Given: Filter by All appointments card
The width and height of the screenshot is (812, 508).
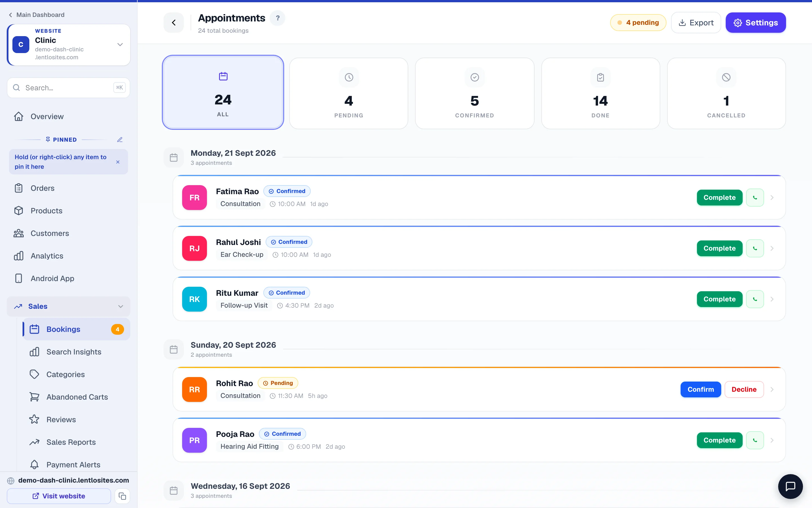Looking at the screenshot, I should tap(223, 92).
